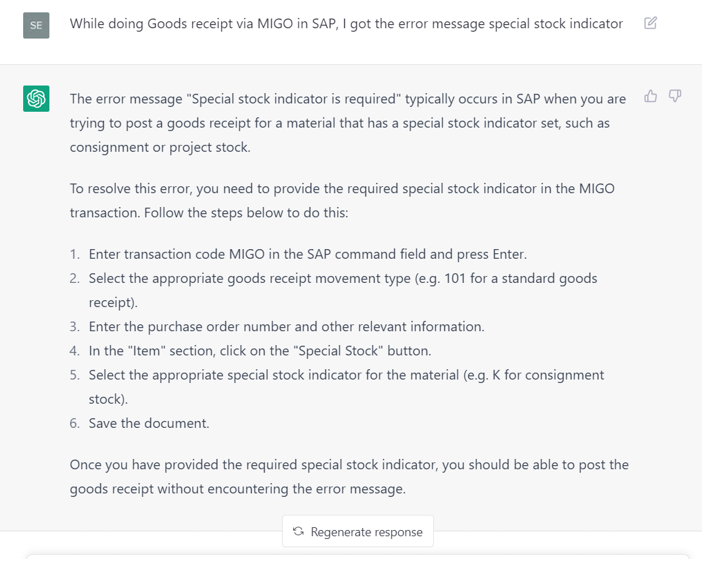
Task: Click the opening paragraph about the error message
Action: (x=348, y=122)
